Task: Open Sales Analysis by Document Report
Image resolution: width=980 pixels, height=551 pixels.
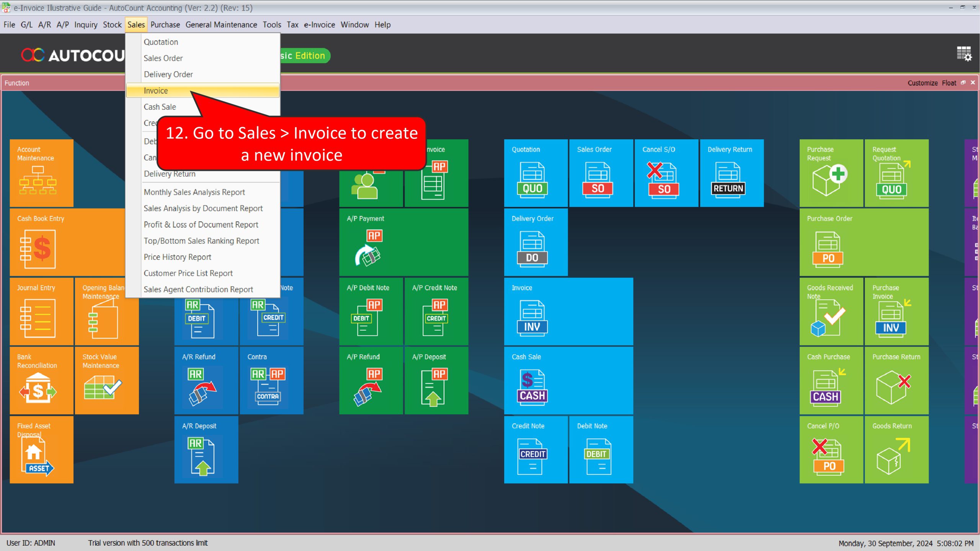Action: point(203,208)
